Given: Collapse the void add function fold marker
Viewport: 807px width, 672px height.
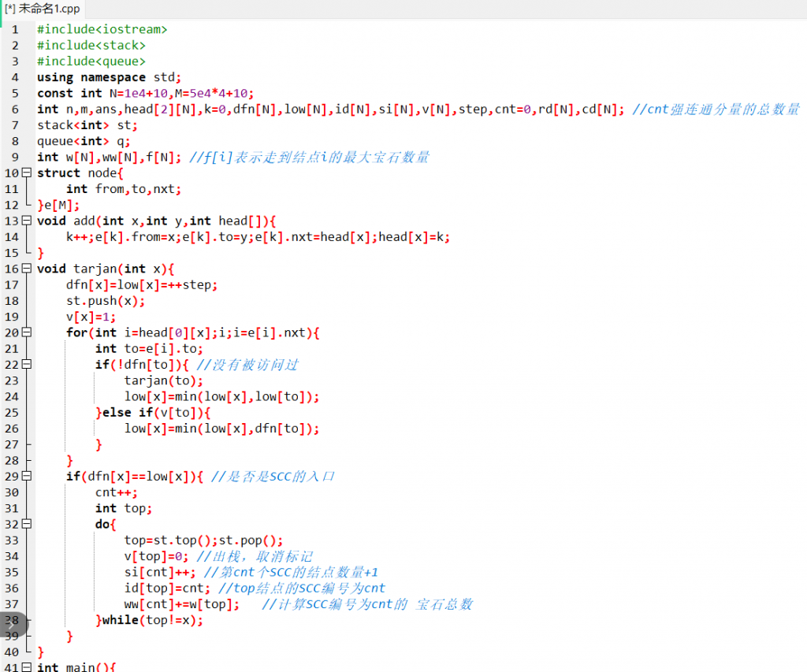Looking at the screenshot, I should [27, 221].
